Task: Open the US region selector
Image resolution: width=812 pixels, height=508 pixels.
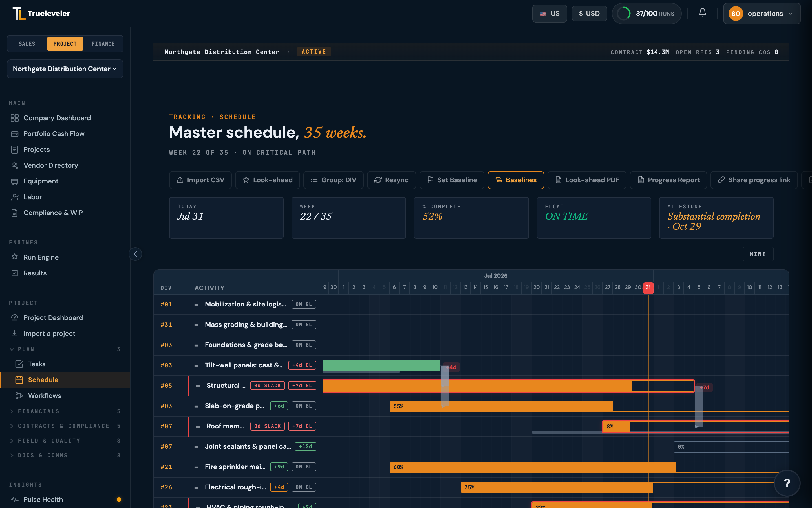Action: point(550,14)
